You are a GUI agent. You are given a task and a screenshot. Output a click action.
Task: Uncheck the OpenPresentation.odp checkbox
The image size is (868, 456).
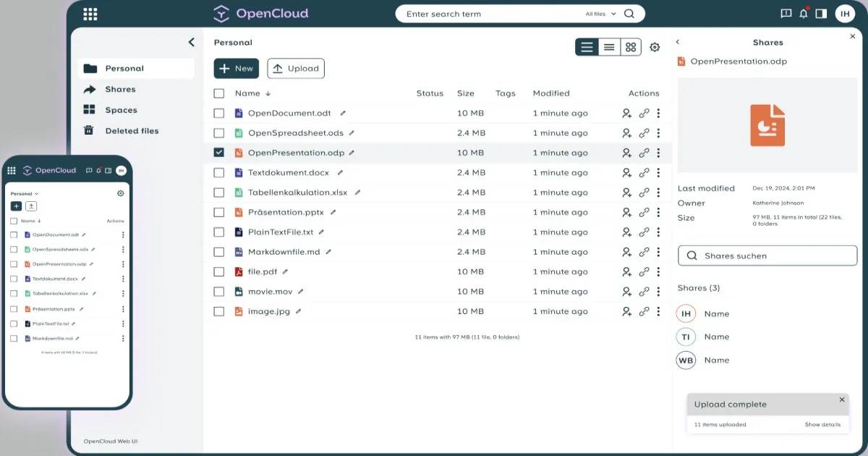[x=219, y=153]
